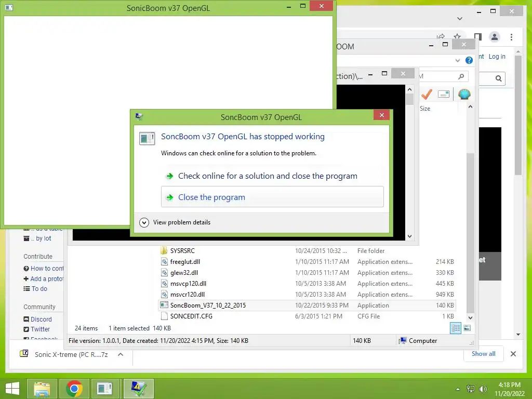Close the SoncBoom stopped working dialog
This screenshot has height=399, width=532.
coord(381,115)
